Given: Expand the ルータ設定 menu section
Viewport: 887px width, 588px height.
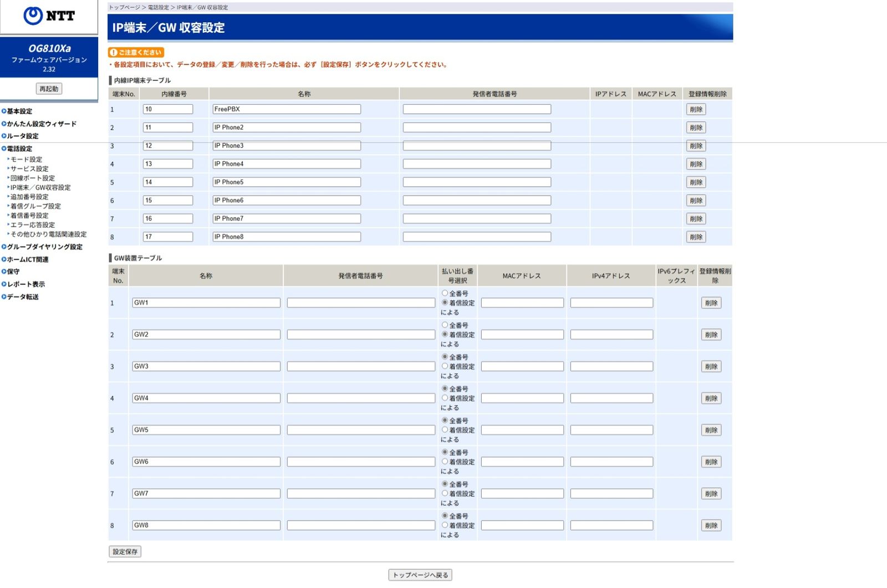Looking at the screenshot, I should point(23,136).
